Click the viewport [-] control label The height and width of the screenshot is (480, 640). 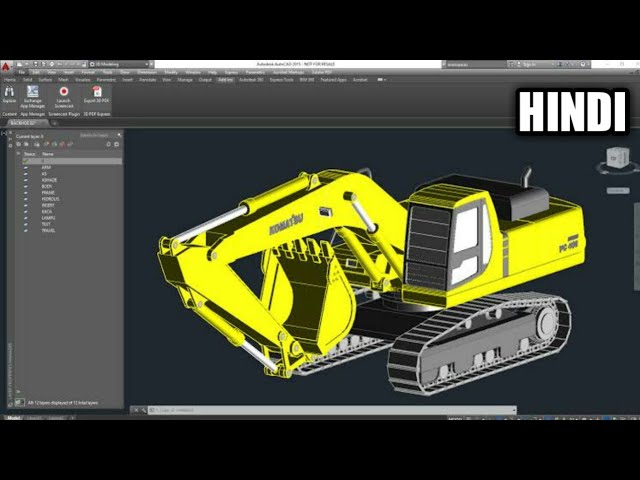tap(4, 133)
